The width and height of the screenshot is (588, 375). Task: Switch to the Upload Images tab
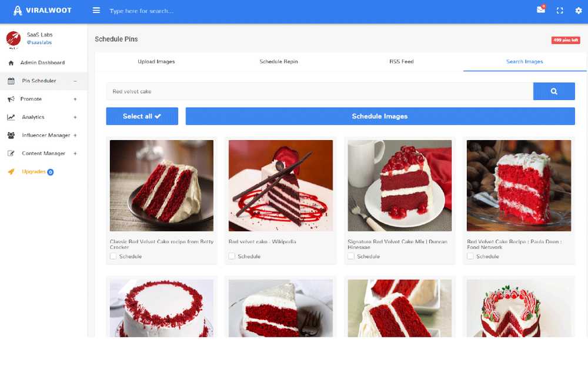pyautogui.click(x=156, y=61)
